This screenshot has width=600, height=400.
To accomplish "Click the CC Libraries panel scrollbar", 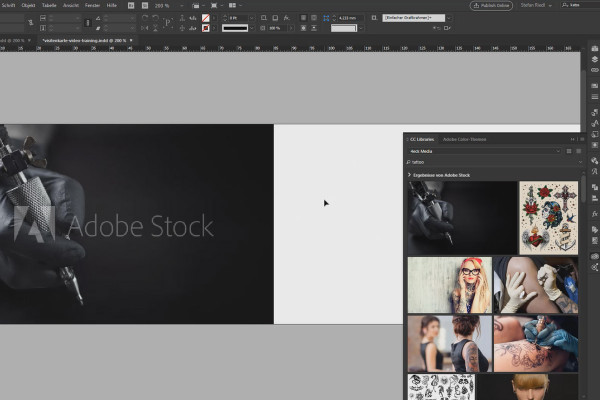I will [x=583, y=189].
